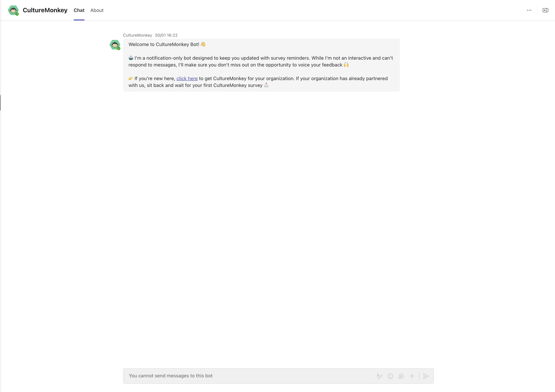
Task: Select the Chat tab
Action: coord(79,10)
